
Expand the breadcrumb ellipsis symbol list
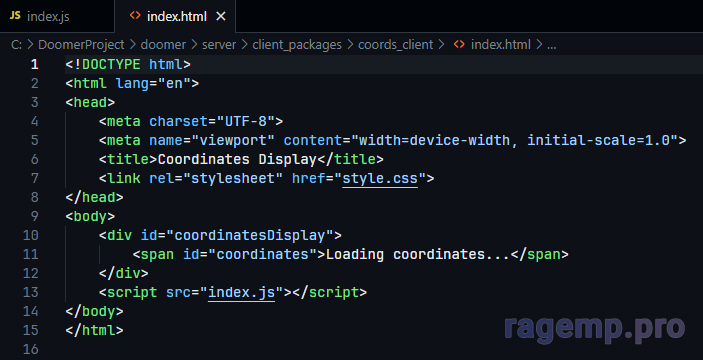click(552, 46)
